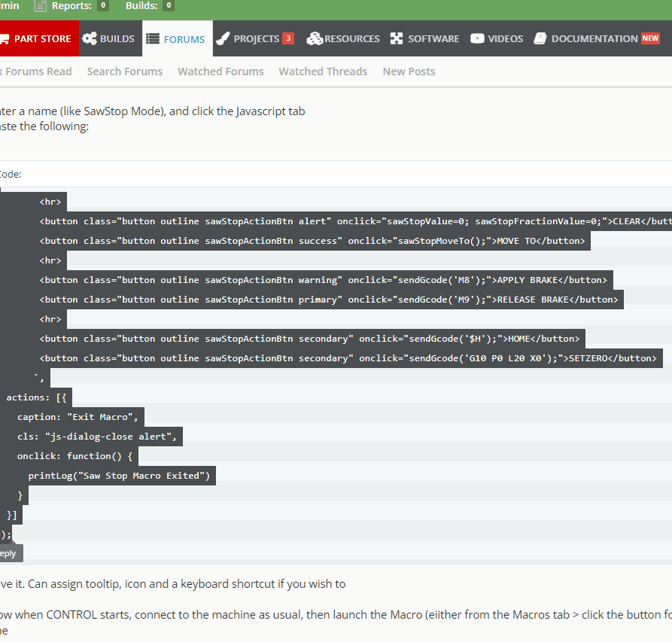Open the Builds 0 counter
This screenshot has width=672, height=642.
pos(169,6)
